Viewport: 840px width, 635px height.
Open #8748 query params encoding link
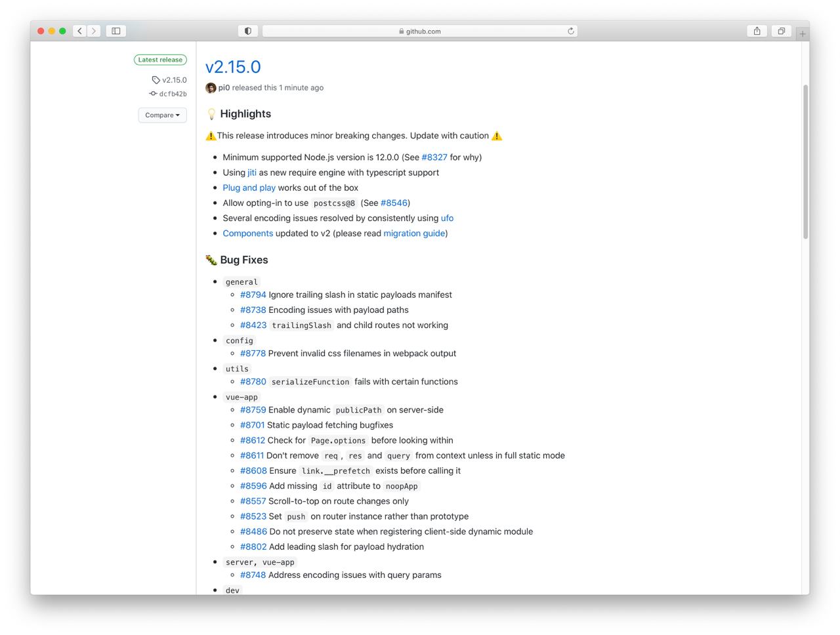tap(253, 575)
